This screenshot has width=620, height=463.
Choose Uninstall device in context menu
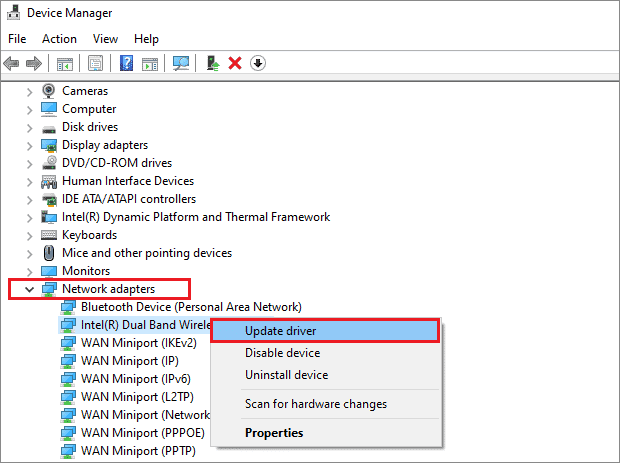[325, 375]
